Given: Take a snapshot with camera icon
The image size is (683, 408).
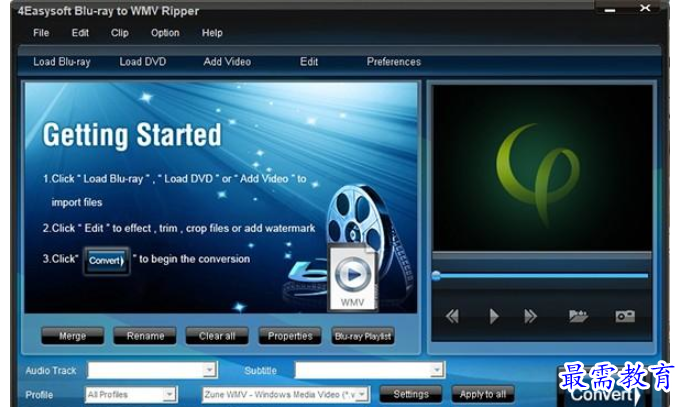Looking at the screenshot, I should (625, 316).
